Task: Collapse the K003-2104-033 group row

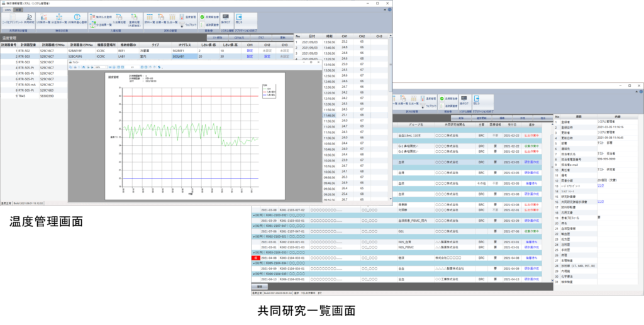Action: pyautogui.click(x=254, y=252)
